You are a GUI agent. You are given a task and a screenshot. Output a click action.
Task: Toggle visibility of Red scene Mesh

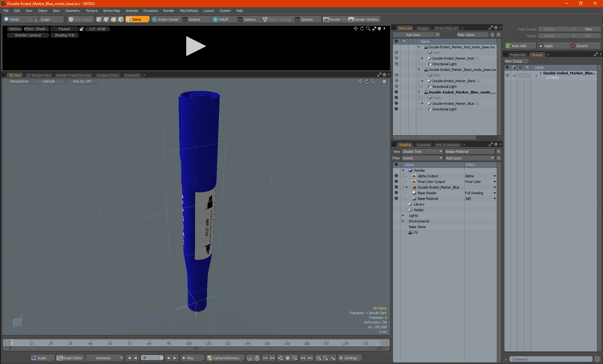point(396,53)
